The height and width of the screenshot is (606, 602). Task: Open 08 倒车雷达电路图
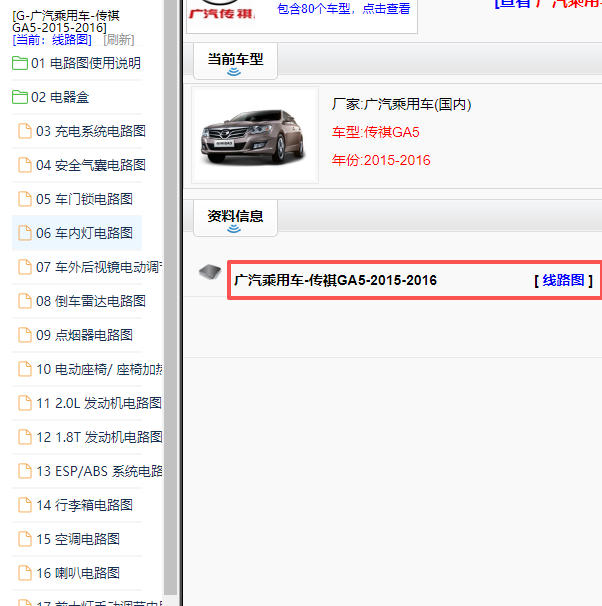coord(91,301)
